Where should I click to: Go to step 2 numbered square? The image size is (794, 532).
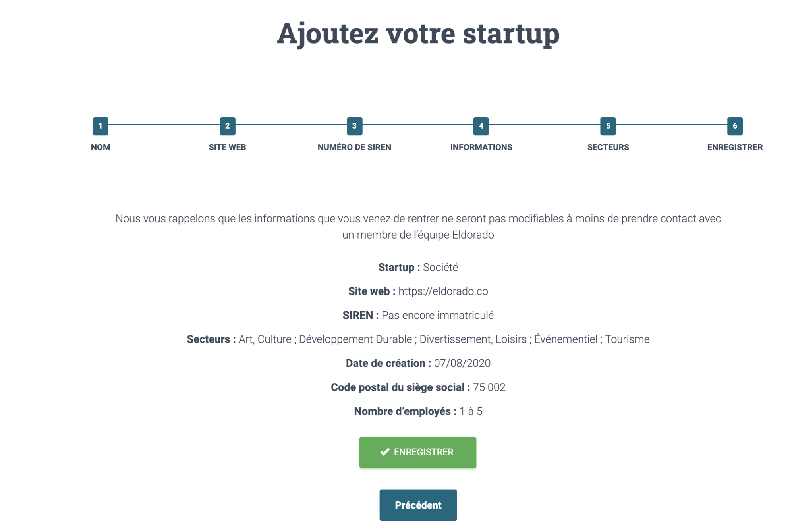228,126
